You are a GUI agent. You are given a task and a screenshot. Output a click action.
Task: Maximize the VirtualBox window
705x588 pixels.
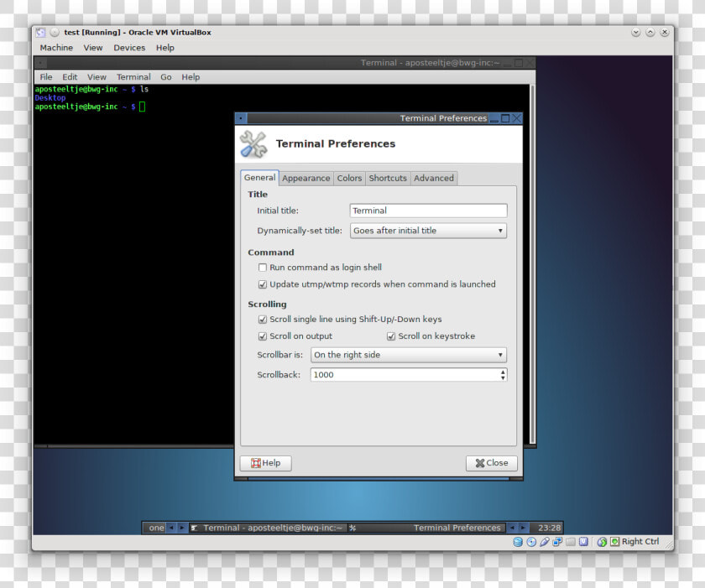650,33
